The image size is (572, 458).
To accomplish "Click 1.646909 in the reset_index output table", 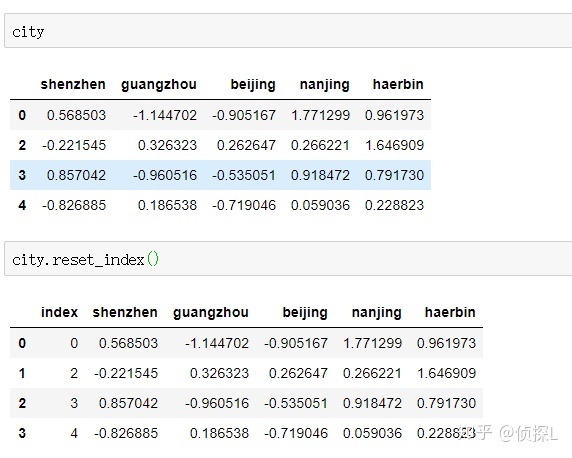I will tap(447, 373).
